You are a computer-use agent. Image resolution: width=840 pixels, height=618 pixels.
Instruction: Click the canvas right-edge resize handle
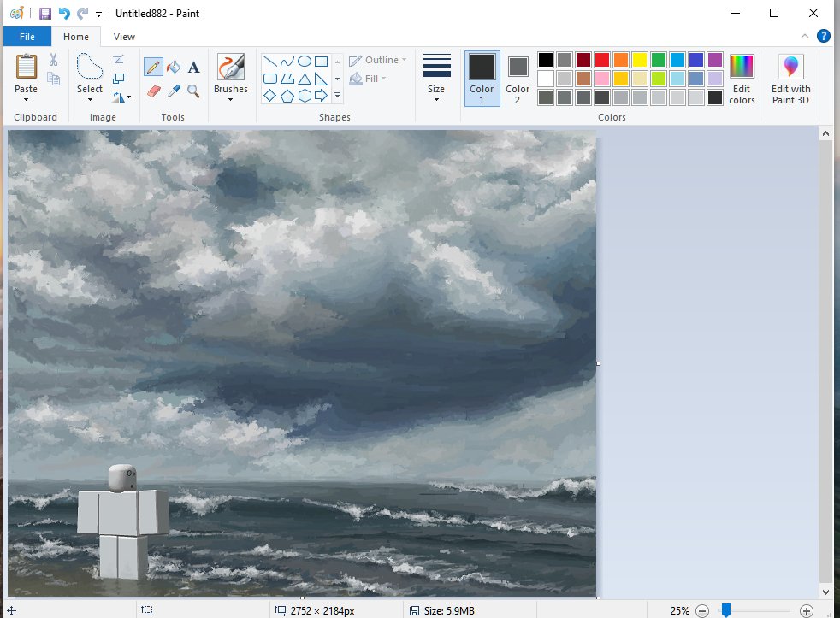point(599,363)
